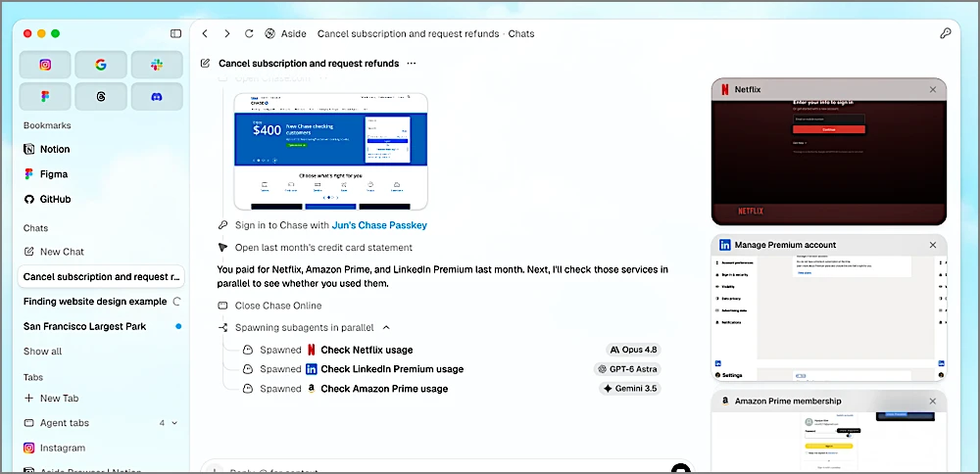Click the Amazon Prime sign-in preview thumbnail
Viewport: 980px width, 474px height.
[829, 442]
